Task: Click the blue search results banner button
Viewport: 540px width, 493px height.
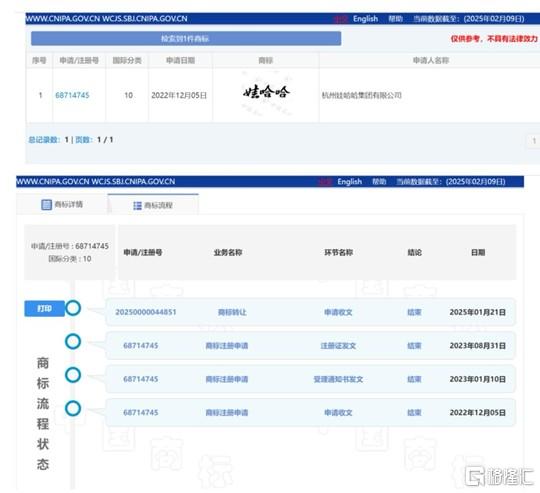Action: pos(186,39)
